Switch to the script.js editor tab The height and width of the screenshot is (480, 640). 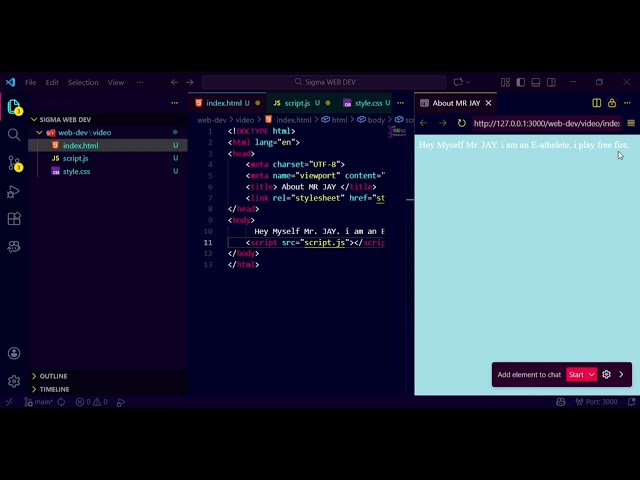pos(301,103)
